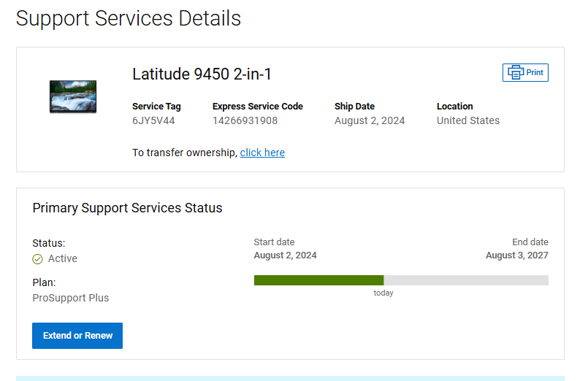The width and height of the screenshot is (588, 381).
Task: Click the Support Services Details page heading
Action: pos(129,18)
